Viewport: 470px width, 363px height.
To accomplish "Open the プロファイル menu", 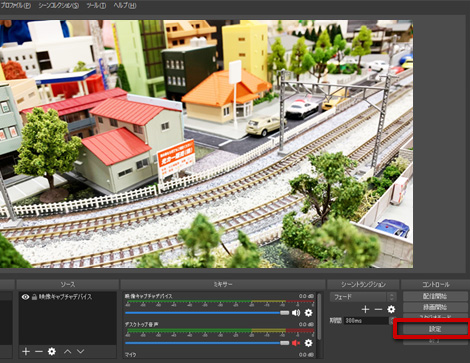I will point(15,6).
